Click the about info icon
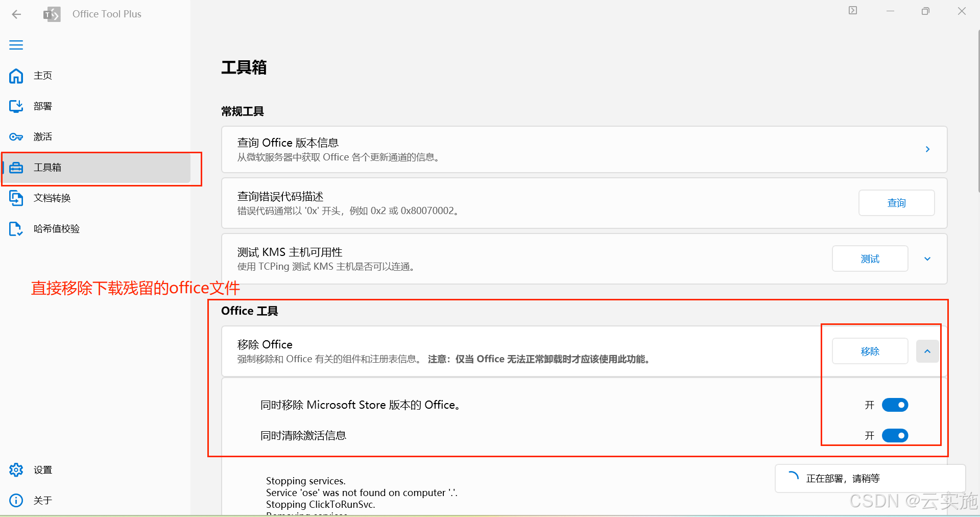Image resolution: width=980 pixels, height=517 pixels. tap(16, 501)
